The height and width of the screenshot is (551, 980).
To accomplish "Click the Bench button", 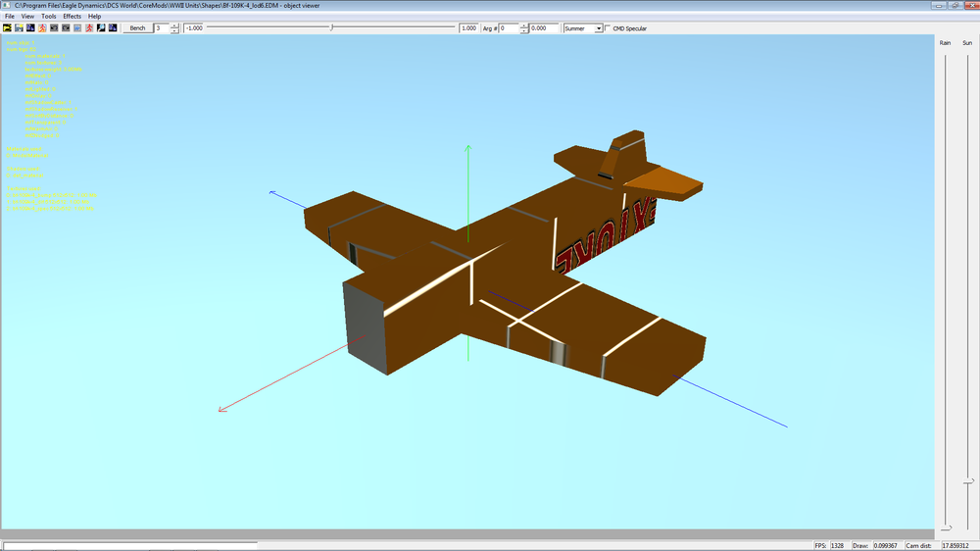I will click(137, 28).
